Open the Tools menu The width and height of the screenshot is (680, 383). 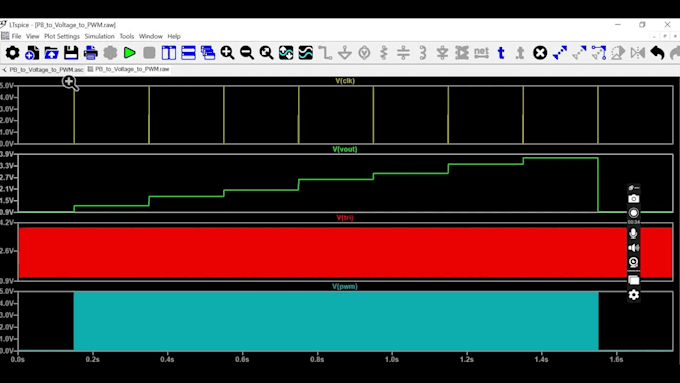[x=127, y=36]
